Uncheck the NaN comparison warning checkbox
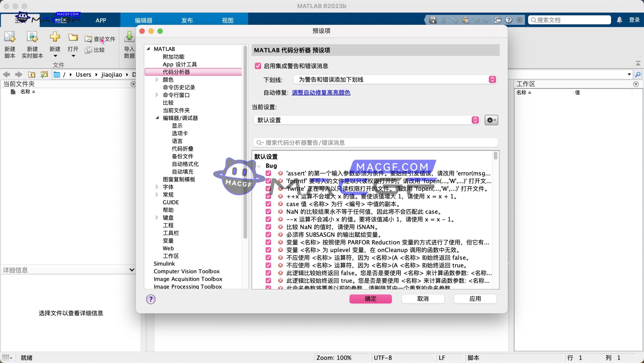Screen dimensions: 644x363 tap(268, 212)
